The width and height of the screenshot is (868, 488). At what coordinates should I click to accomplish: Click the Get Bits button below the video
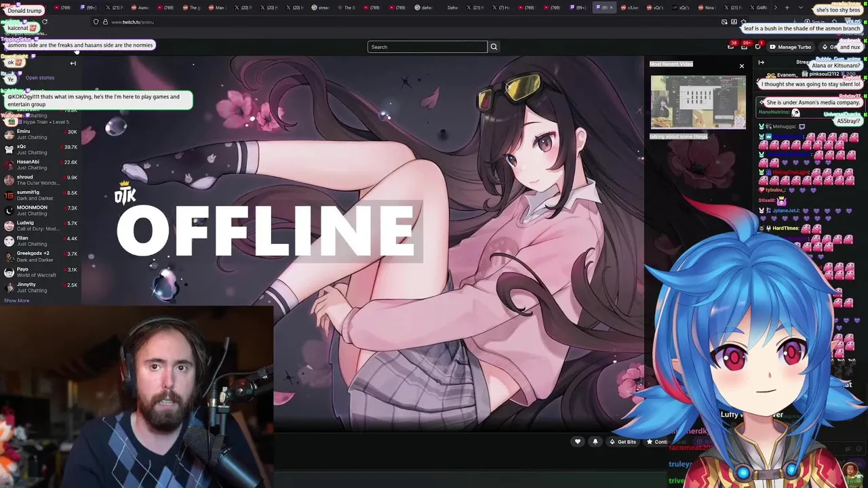[623, 442]
